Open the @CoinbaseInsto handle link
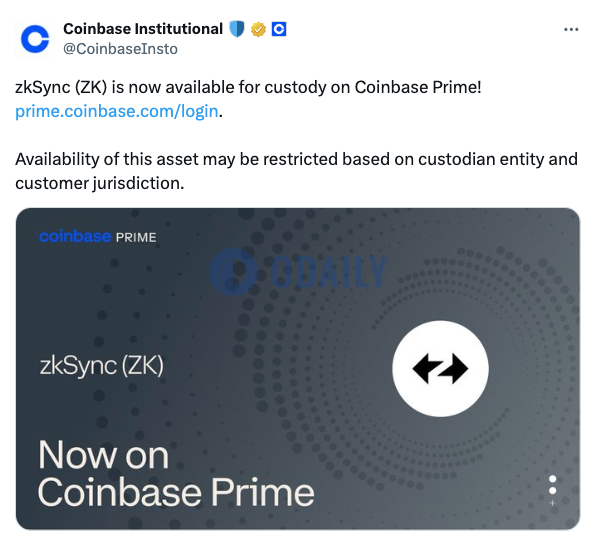596x545 pixels. click(x=120, y=49)
